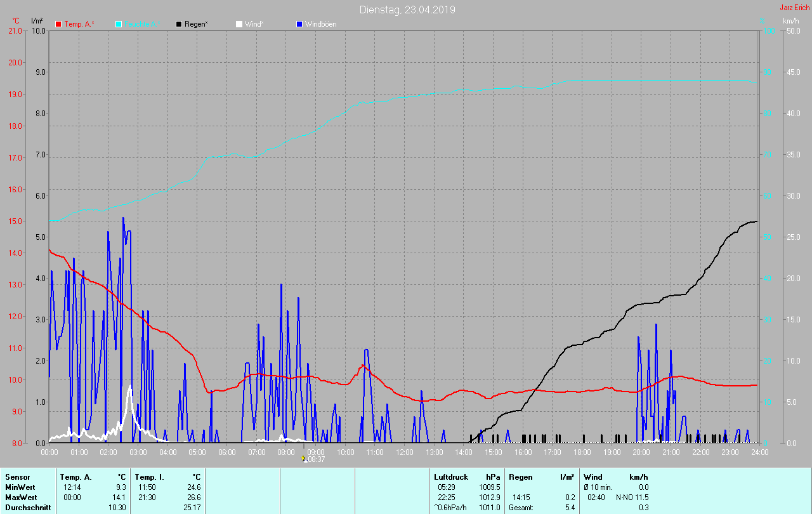Image resolution: width=812 pixels, height=514 pixels.
Task: Click the red Temp. A. legend swatch
Action: (58, 24)
